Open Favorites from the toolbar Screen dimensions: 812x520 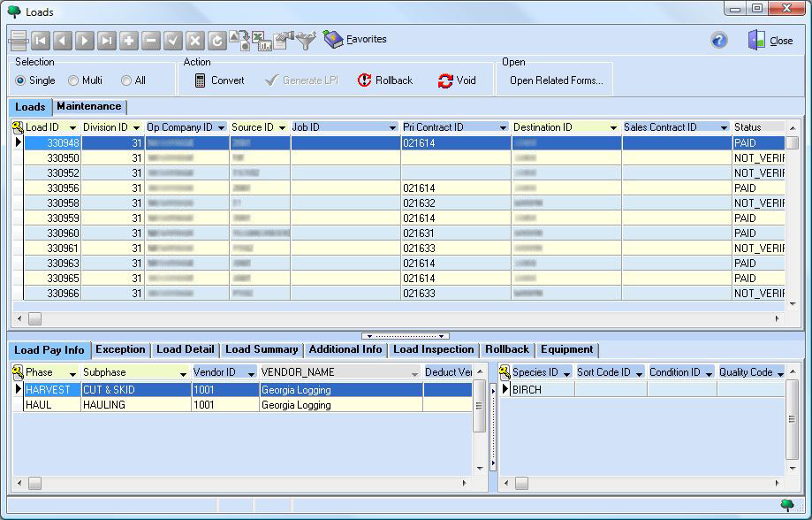tap(355, 40)
